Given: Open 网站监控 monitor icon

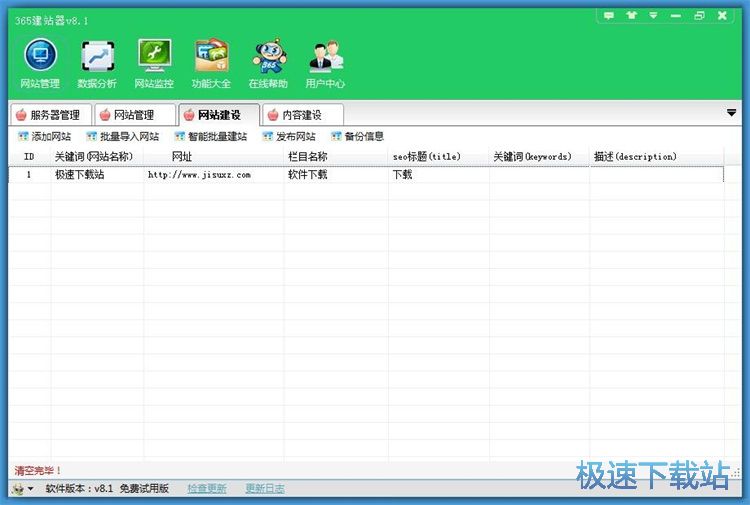Looking at the screenshot, I should pos(154,64).
